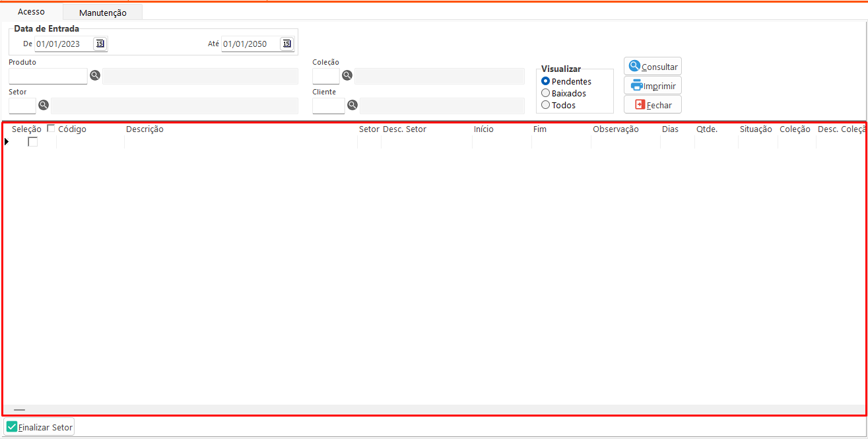
Task: Click the Finalizar Setor button
Action: (x=40, y=427)
